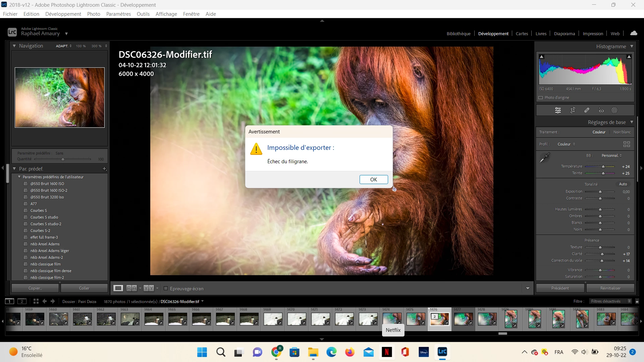Adjust the Exposition slider
Image resolution: width=644 pixels, height=362 pixels.
[x=600, y=192]
